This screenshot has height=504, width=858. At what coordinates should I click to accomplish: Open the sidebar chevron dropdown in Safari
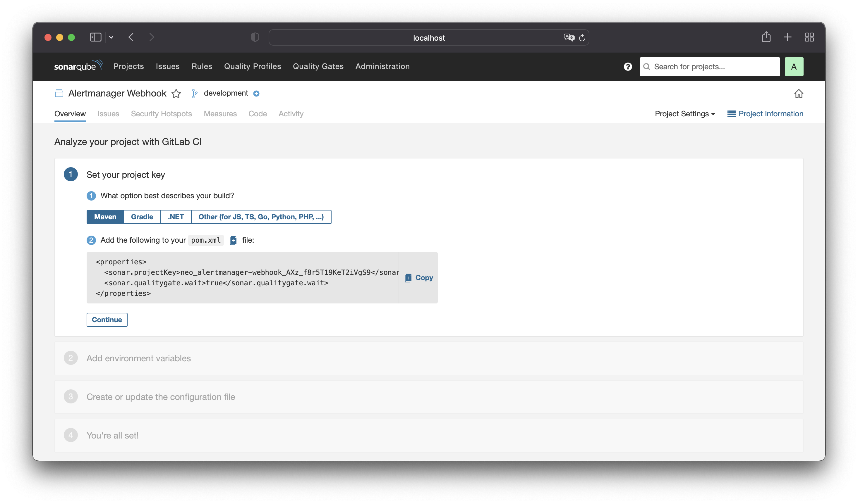tap(111, 37)
